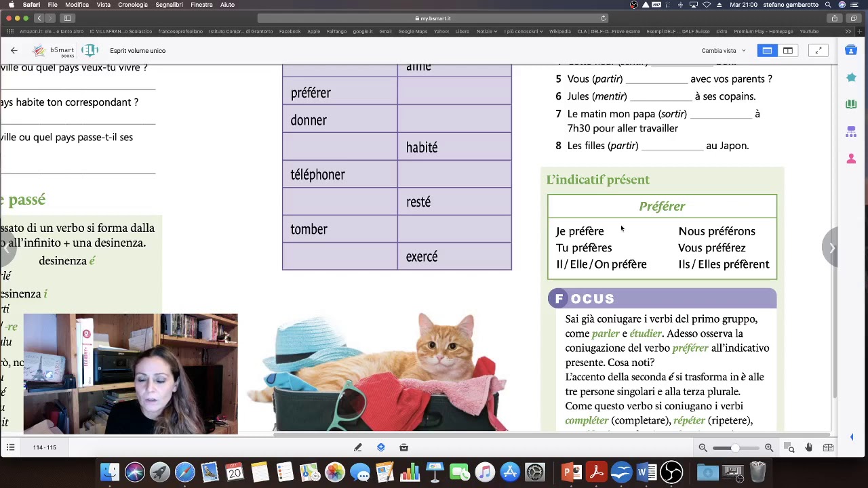Open the Gmail bookmark
The height and width of the screenshot is (488, 868).
[x=385, y=31]
